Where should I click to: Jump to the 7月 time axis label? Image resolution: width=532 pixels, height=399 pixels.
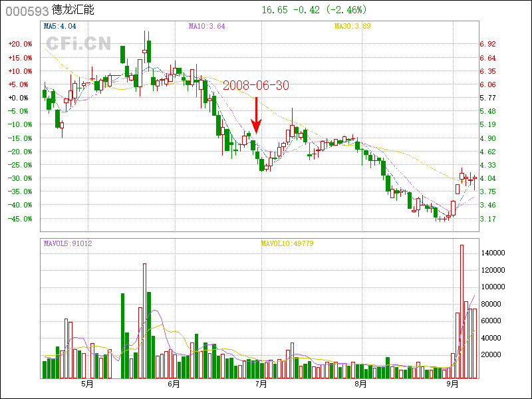click(261, 384)
